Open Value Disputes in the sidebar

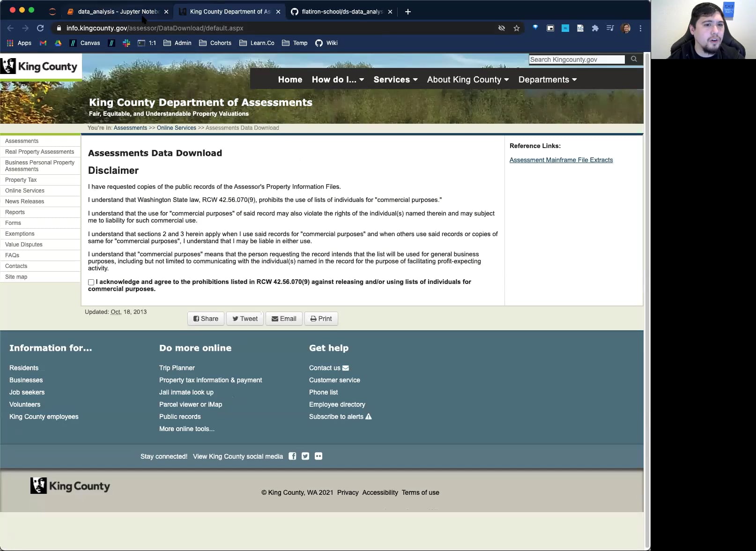[x=23, y=245]
